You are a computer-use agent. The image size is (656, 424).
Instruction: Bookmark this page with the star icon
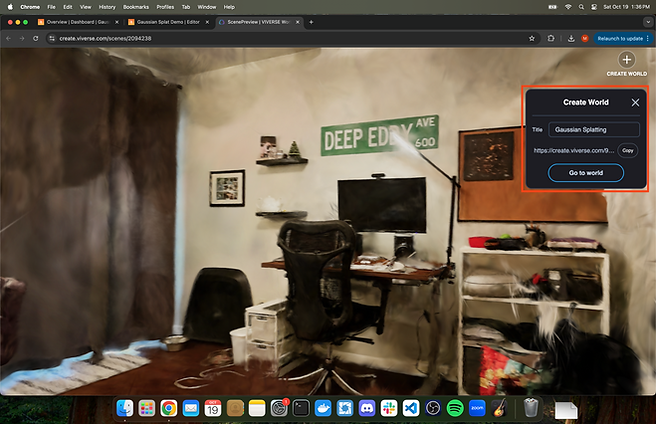click(533, 38)
